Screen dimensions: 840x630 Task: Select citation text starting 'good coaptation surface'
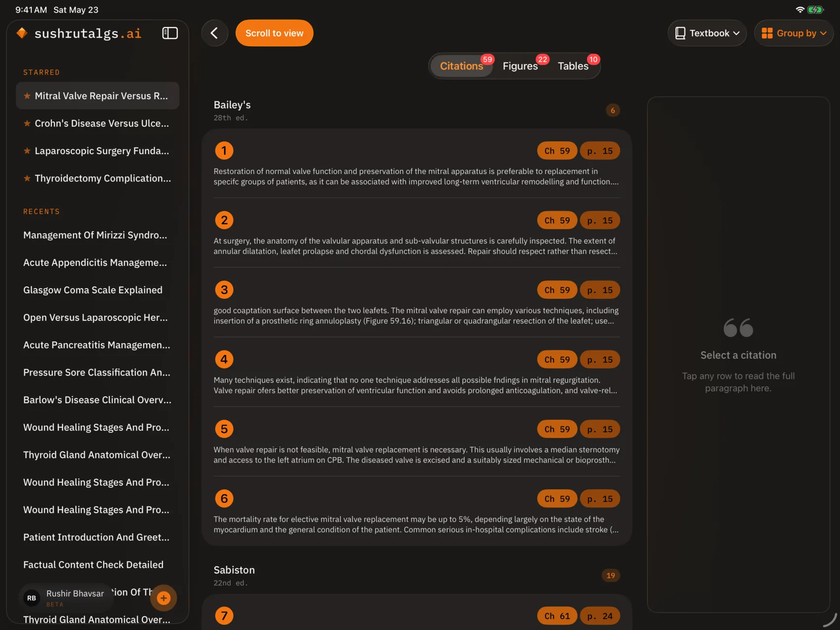tap(416, 316)
